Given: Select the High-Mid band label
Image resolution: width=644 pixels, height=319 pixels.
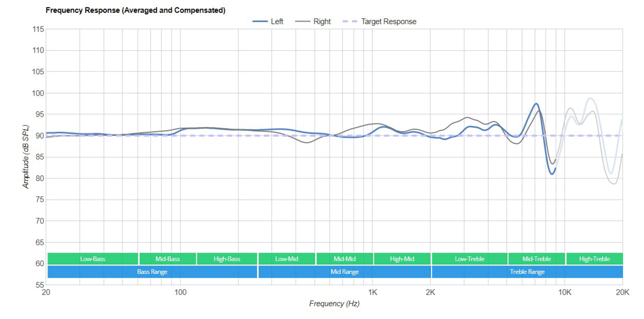Looking at the screenshot, I should pos(402,259).
